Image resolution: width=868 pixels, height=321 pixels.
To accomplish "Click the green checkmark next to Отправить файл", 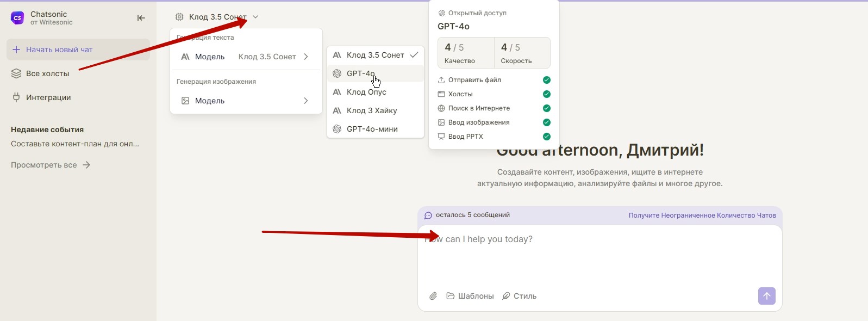I will (546, 80).
